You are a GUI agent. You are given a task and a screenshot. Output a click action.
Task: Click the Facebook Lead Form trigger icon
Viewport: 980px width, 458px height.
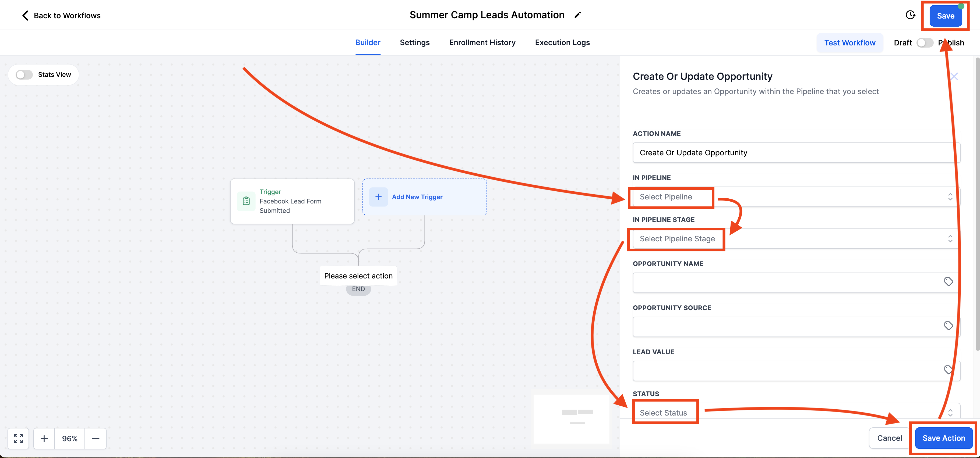click(x=246, y=201)
